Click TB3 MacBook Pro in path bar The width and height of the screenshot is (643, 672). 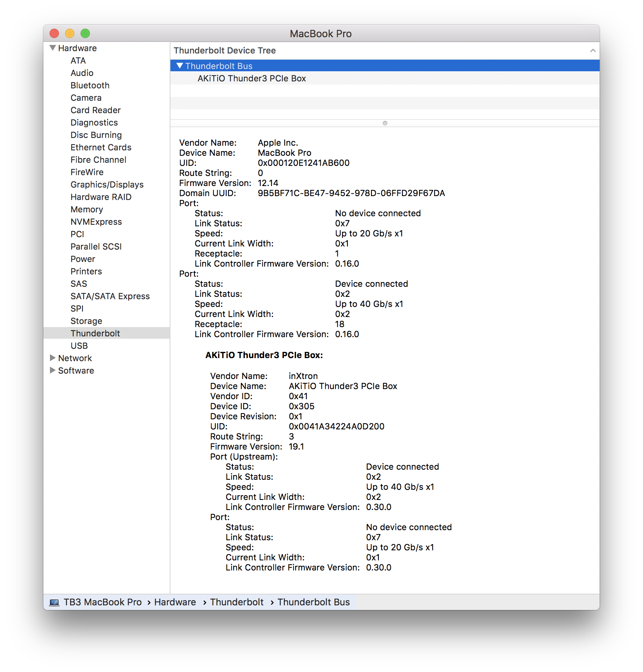click(x=103, y=602)
